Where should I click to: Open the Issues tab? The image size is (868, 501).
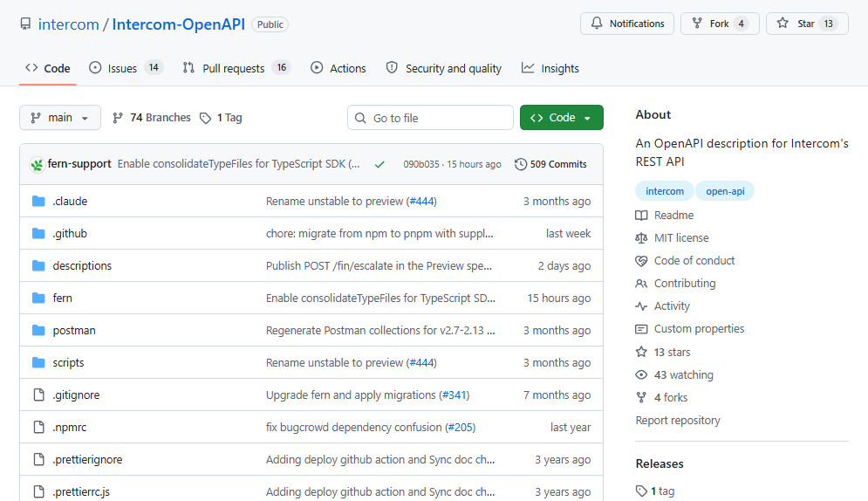pyautogui.click(x=126, y=69)
